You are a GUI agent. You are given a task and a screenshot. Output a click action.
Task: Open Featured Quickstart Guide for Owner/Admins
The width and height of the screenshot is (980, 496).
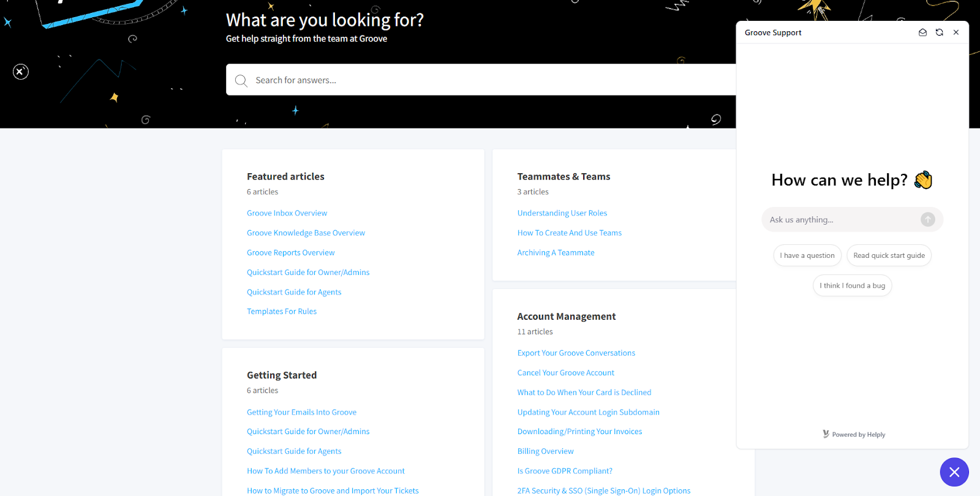(x=308, y=272)
